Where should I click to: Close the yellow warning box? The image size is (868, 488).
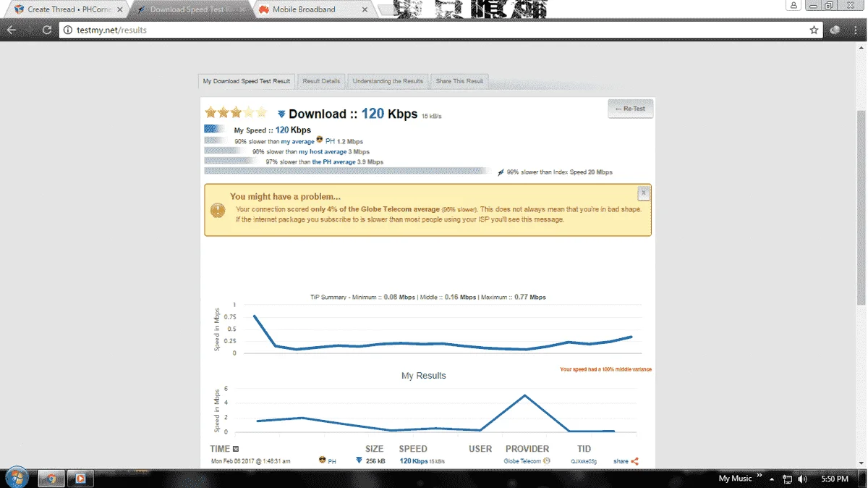coord(643,193)
